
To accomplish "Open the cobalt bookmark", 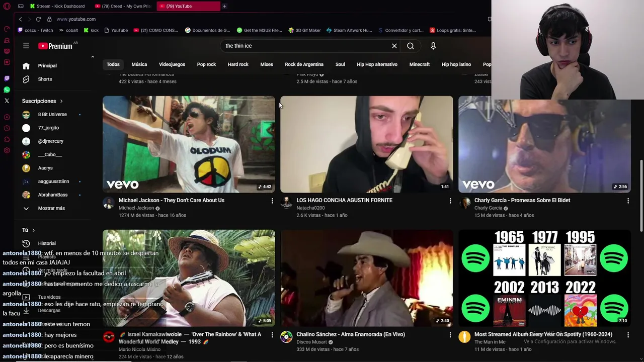I will pos(68,30).
